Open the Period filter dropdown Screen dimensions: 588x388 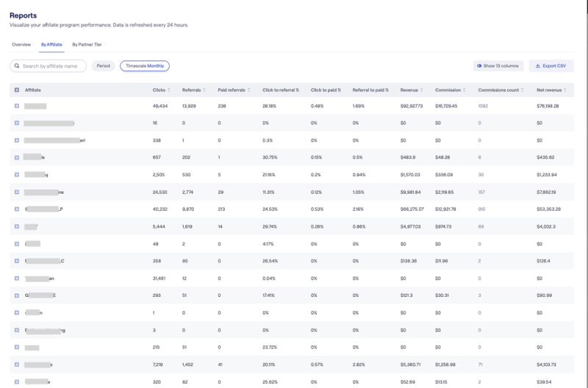click(103, 66)
